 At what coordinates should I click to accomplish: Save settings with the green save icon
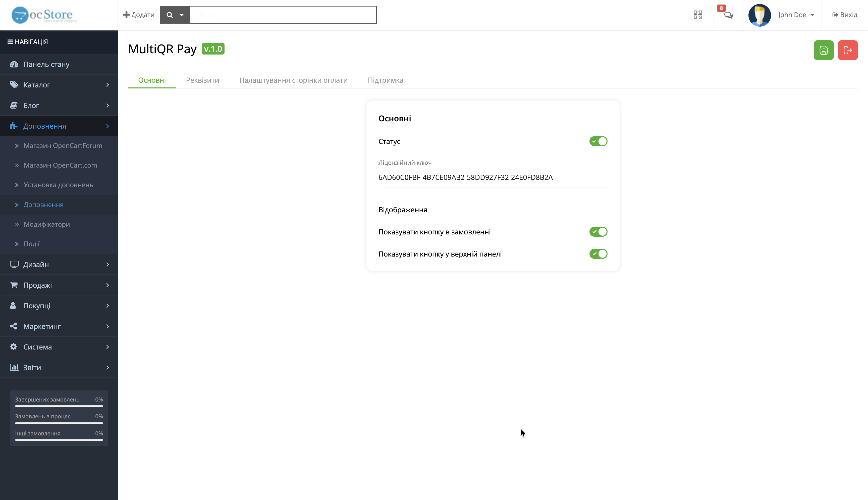[823, 50]
